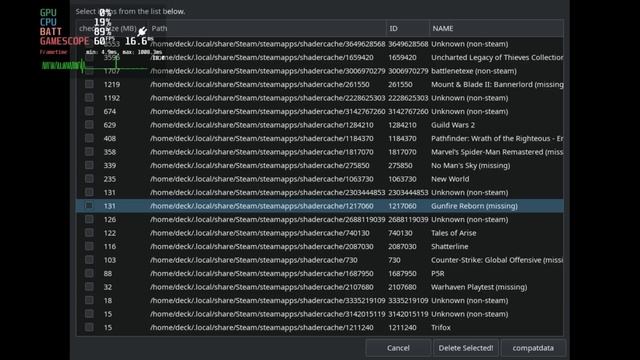Image resolution: width=640 pixels, height=360 pixels.
Task: Click the Delete Selected! button
Action: tap(466, 348)
